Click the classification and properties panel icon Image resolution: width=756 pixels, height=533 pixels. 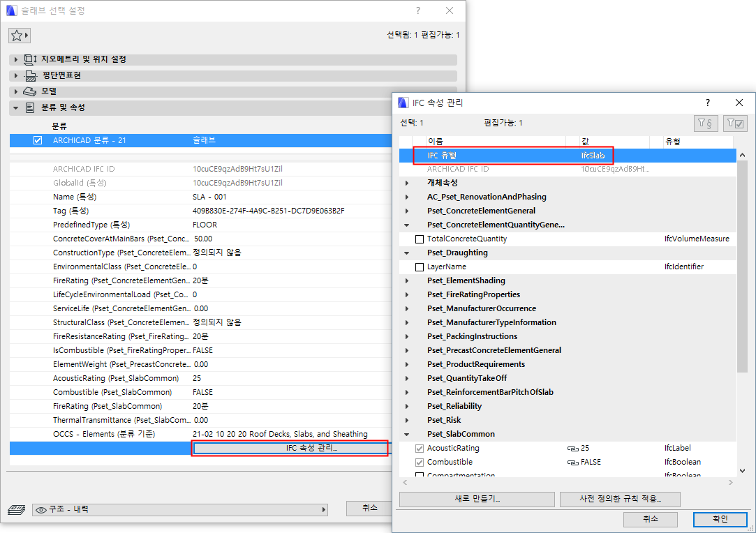(x=30, y=107)
